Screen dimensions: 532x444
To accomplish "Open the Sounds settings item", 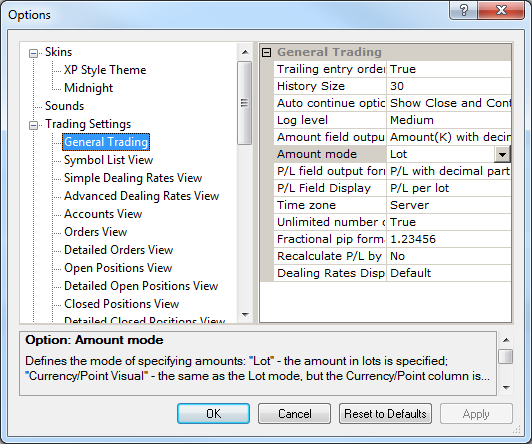I will pyautogui.click(x=64, y=106).
